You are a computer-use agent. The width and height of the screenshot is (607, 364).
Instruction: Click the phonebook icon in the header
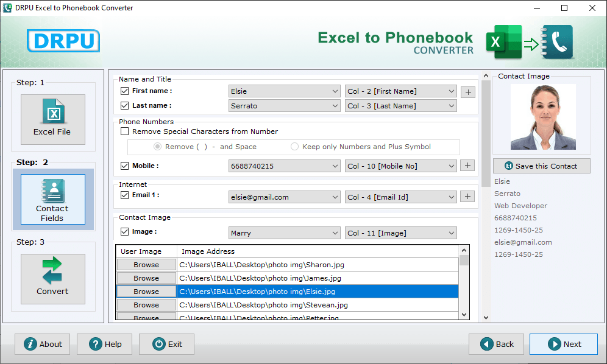[x=556, y=42]
